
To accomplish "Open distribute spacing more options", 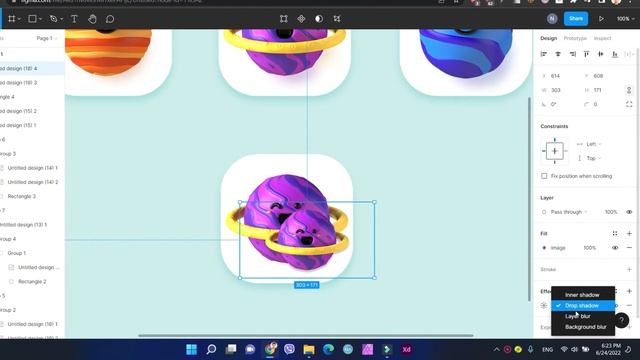I will pyautogui.click(x=629, y=54).
